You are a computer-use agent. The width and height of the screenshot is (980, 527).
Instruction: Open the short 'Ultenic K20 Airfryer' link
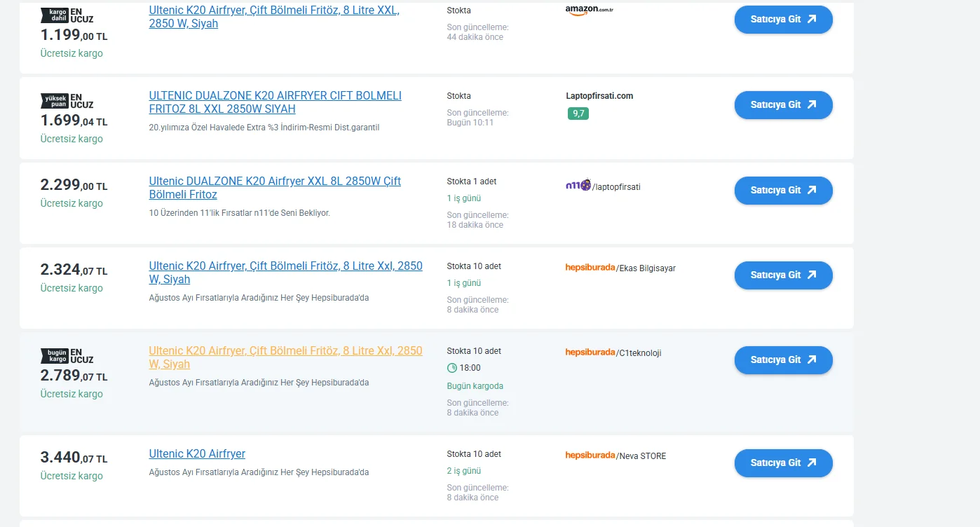pyautogui.click(x=197, y=454)
